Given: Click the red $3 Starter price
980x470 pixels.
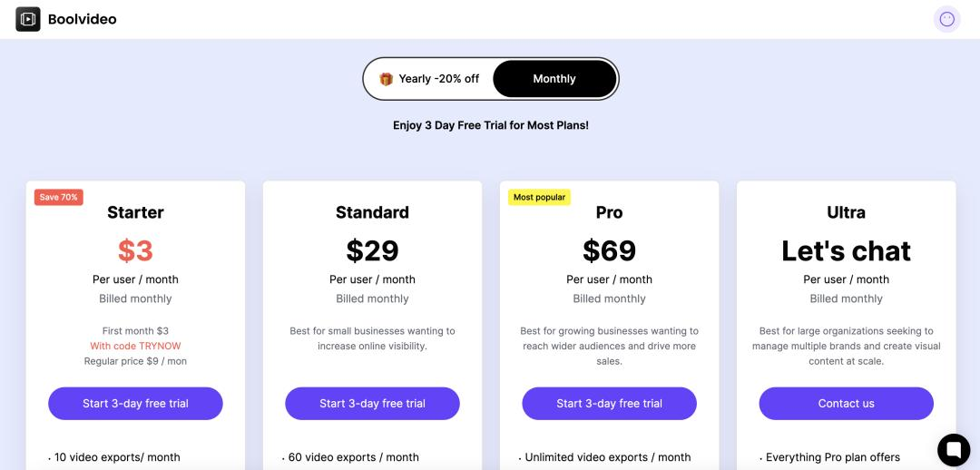Looking at the screenshot, I should (135, 250).
